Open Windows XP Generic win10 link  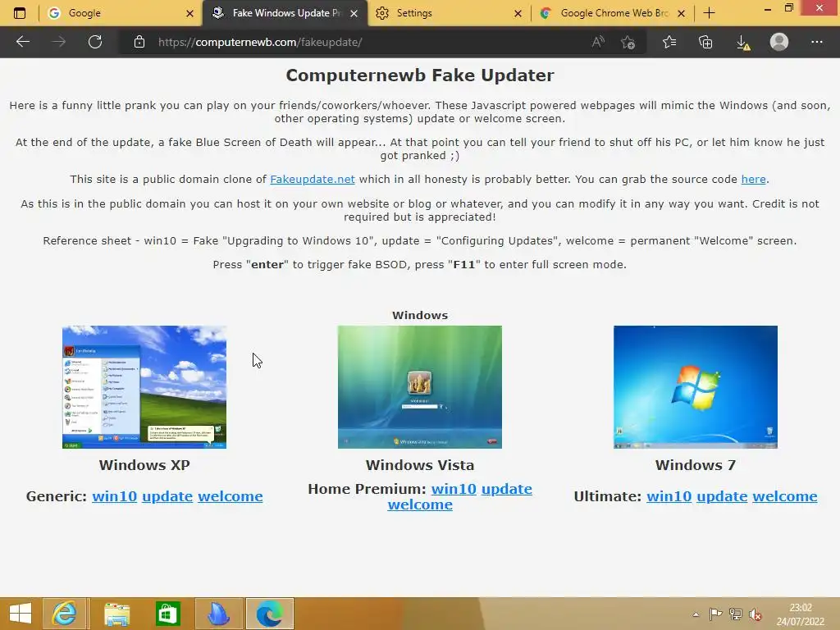(x=115, y=496)
